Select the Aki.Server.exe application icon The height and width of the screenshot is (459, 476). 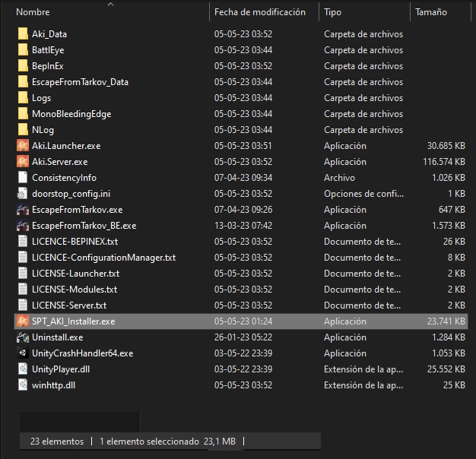click(x=23, y=162)
